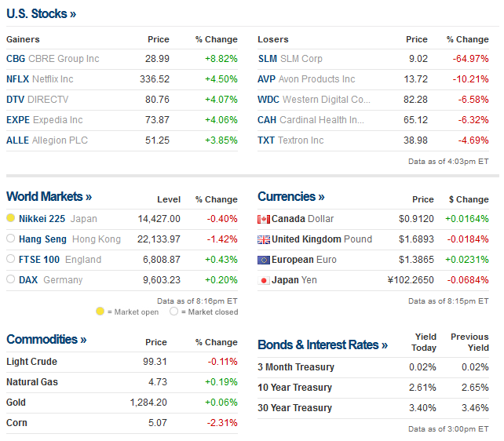
Task: View EXPE Expedia Inc stock quote
Action: 45,120
